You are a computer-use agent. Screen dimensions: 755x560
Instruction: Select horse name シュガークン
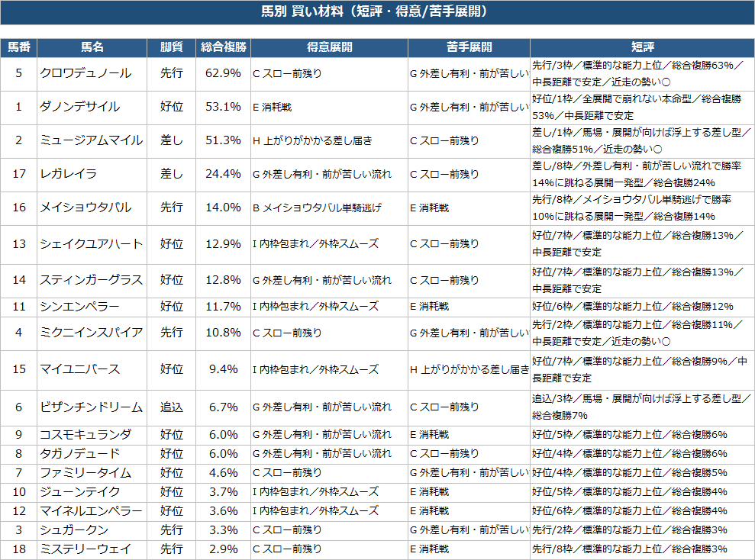(x=74, y=529)
